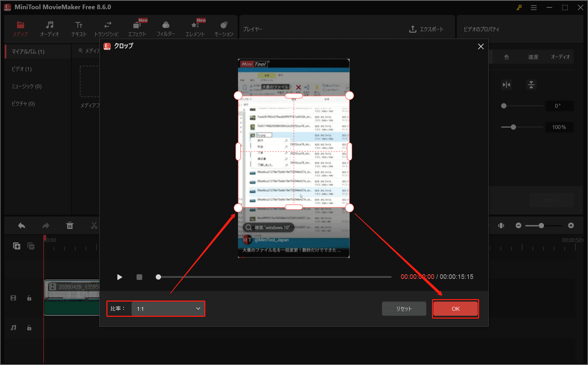Open the crop ratio dropdown
Screen dimensions: 588x365
[168, 309]
